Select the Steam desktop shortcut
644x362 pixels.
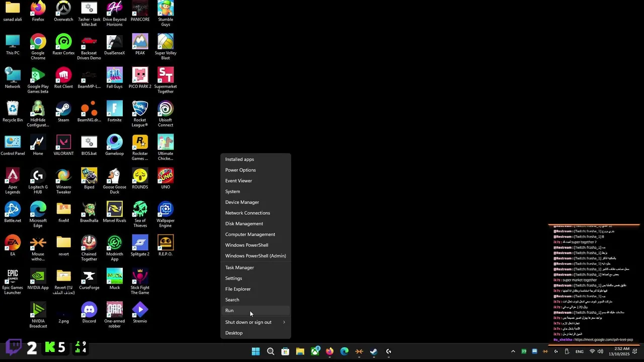[63, 112]
